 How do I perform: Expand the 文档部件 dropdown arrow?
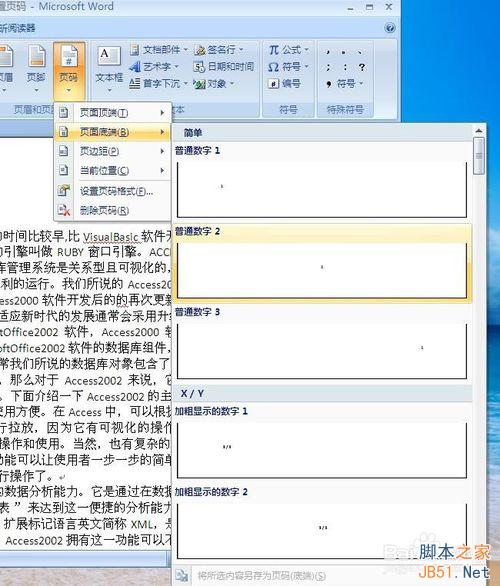pos(185,49)
